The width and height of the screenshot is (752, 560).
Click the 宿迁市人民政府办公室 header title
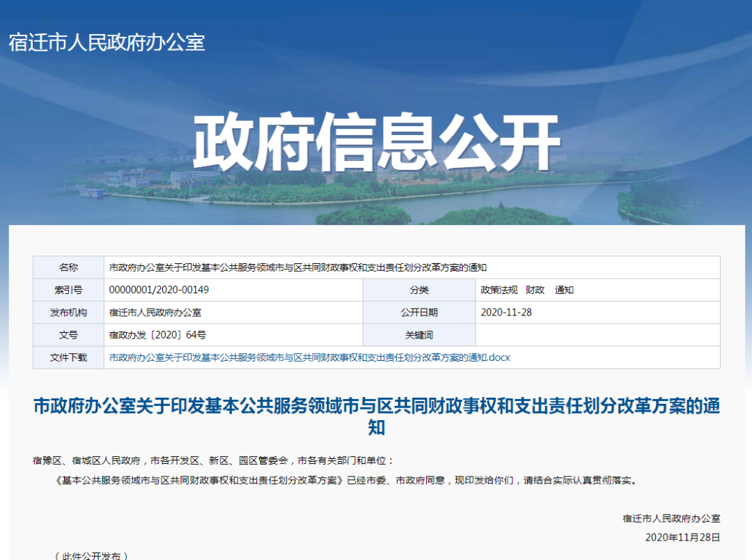[107, 42]
